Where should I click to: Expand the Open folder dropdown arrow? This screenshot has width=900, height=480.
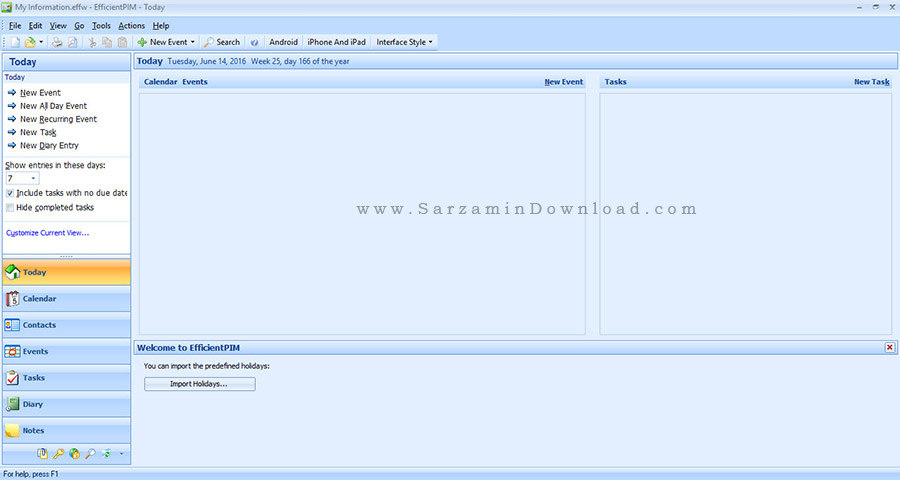pyautogui.click(x=41, y=42)
